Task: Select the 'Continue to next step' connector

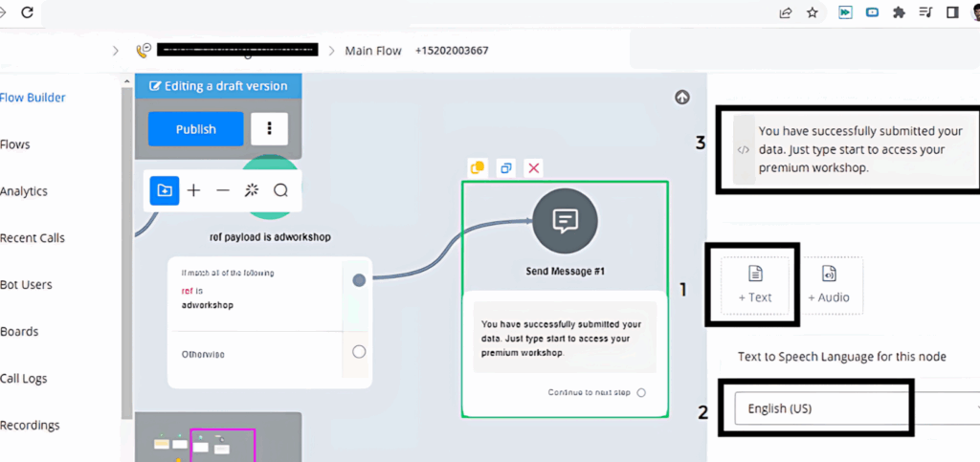Action: [x=641, y=392]
